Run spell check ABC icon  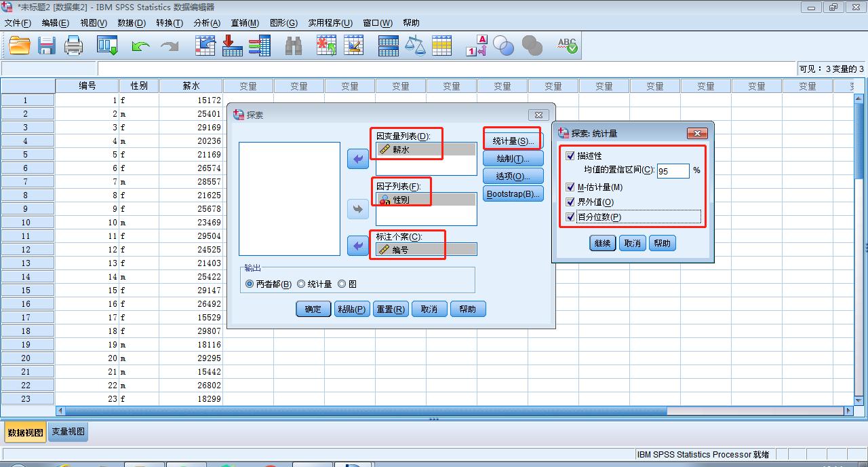coord(567,45)
